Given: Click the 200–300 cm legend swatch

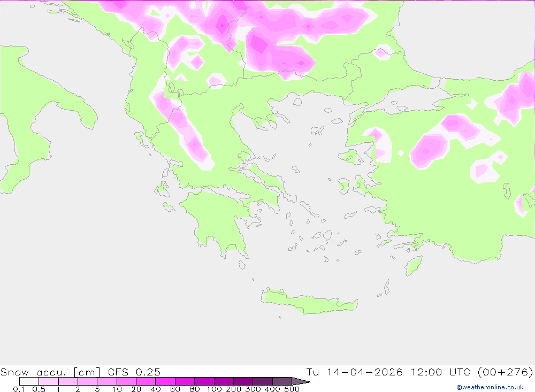Looking at the screenshot, I should [243, 381].
